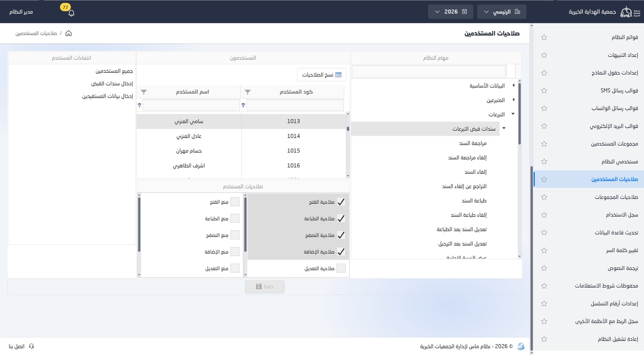Favorite the قوالب رسائل SMS entry
644x355 pixels.
(544, 90)
